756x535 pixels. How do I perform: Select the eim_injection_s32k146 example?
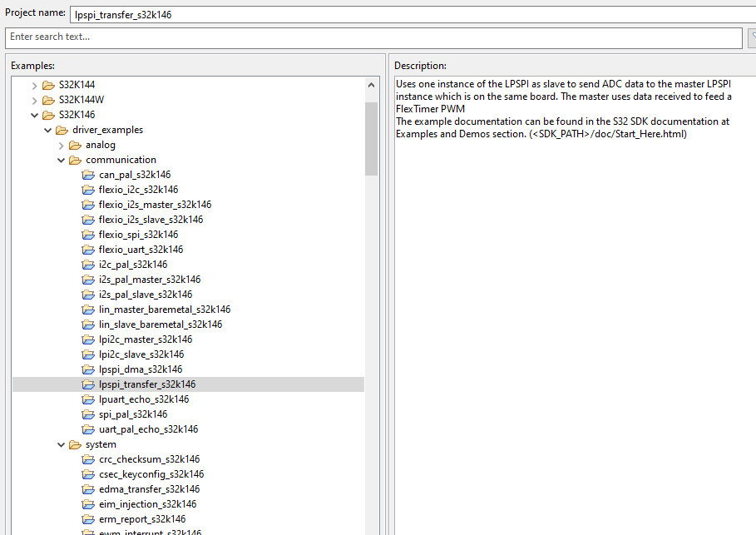(148, 503)
